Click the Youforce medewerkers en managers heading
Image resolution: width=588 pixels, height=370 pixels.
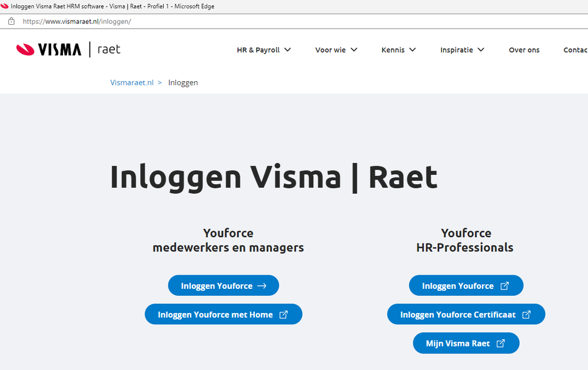click(x=228, y=240)
